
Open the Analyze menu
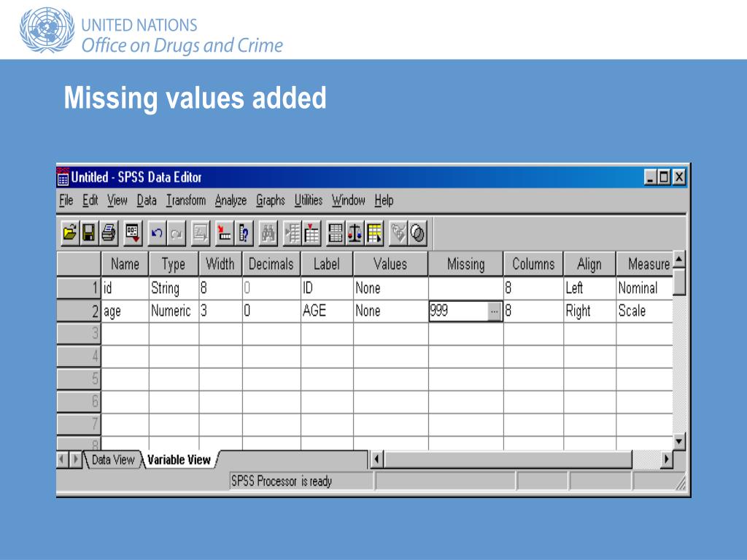231,201
